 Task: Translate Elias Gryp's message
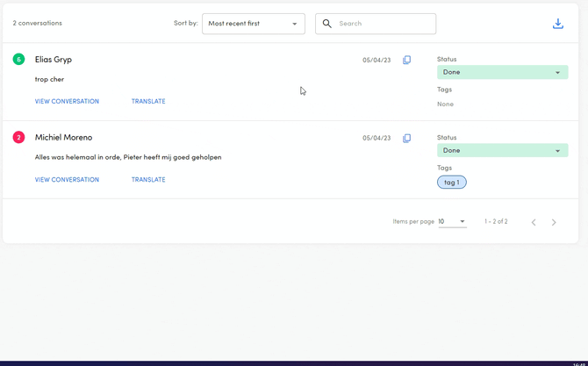tap(148, 102)
